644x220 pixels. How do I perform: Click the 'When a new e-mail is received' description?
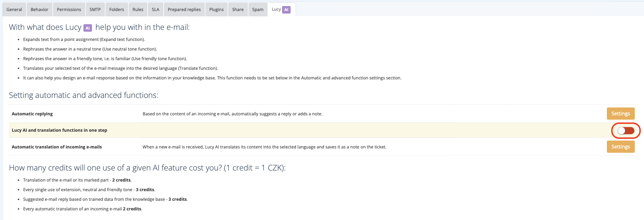tap(265, 147)
